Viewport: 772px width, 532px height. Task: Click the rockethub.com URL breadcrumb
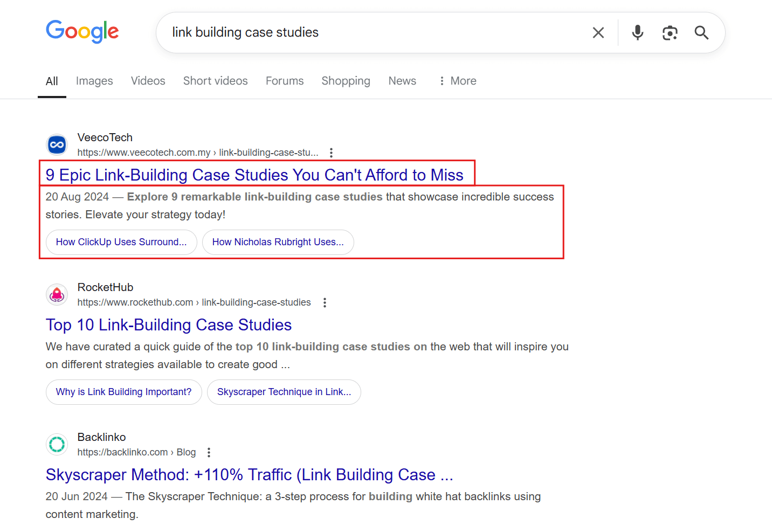(x=194, y=302)
